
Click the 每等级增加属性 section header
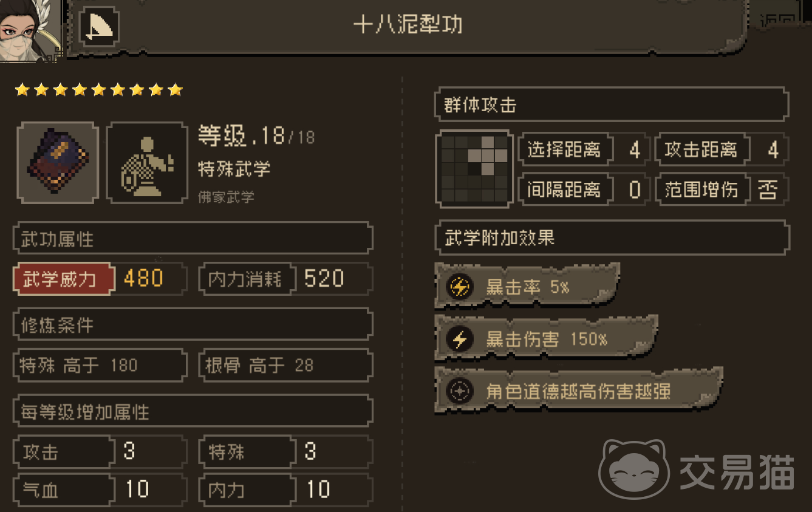point(193,412)
